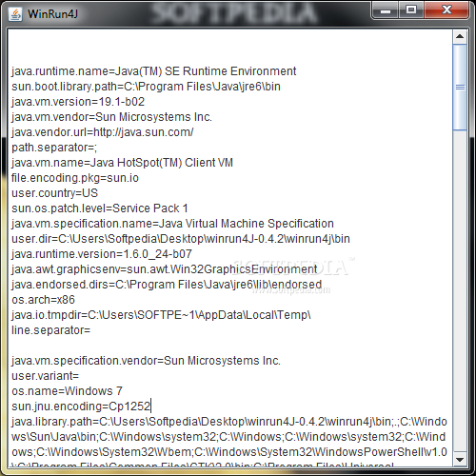Screen dimensions: 476x476
Task: Click the java.vm.name=Java HotSpot(TM) Client VM line
Action: [122, 163]
